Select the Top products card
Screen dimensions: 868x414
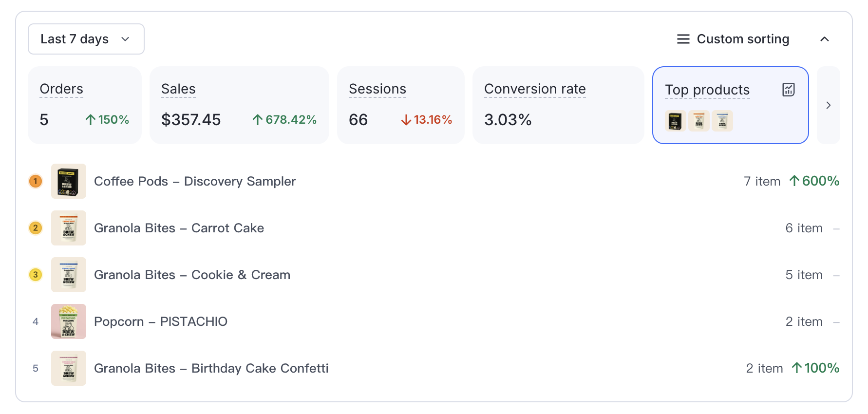tap(730, 105)
